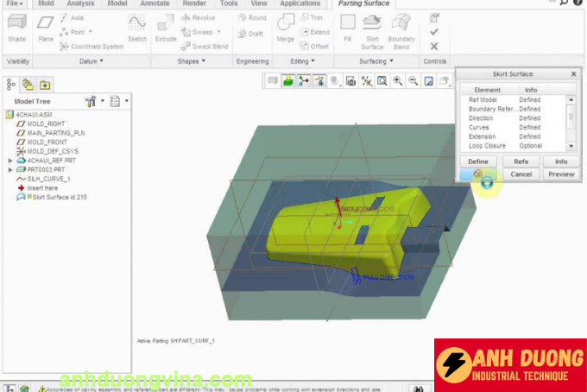The height and width of the screenshot is (392, 587).
Task: Click the Fill surface tool
Action: pos(347,28)
